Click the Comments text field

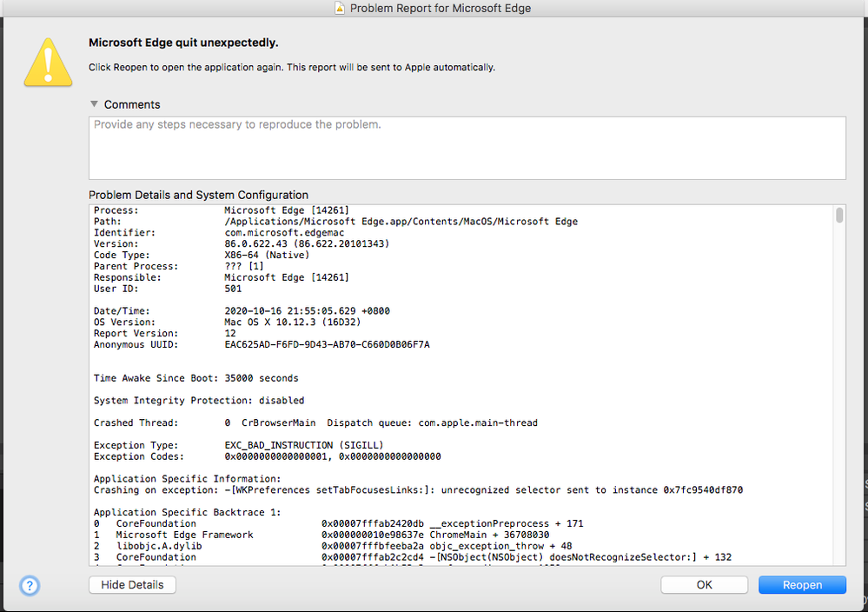point(467,148)
